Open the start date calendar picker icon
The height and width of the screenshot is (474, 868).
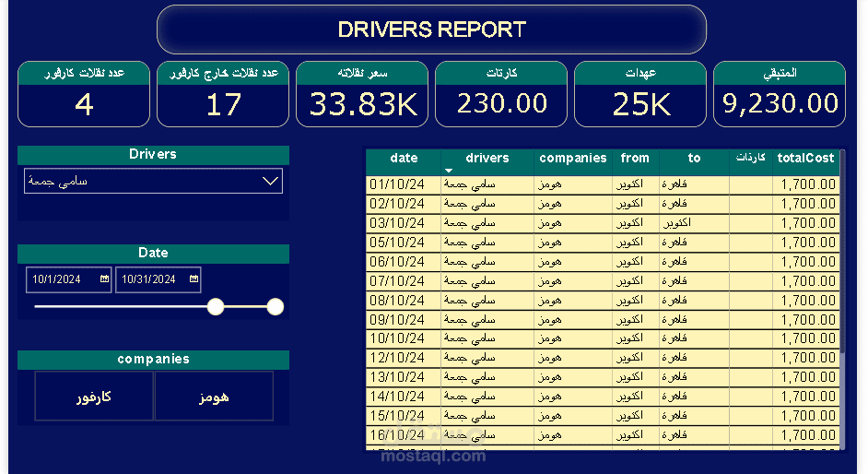[x=104, y=279]
